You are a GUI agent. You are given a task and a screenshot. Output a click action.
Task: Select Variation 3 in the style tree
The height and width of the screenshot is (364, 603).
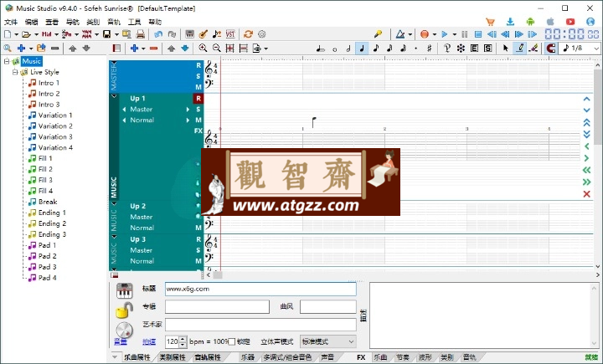(x=55, y=137)
